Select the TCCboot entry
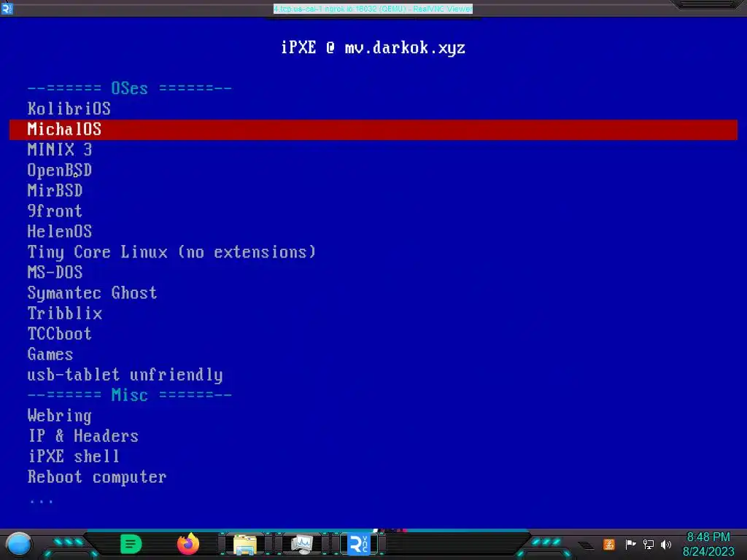747x560 pixels. click(x=60, y=334)
